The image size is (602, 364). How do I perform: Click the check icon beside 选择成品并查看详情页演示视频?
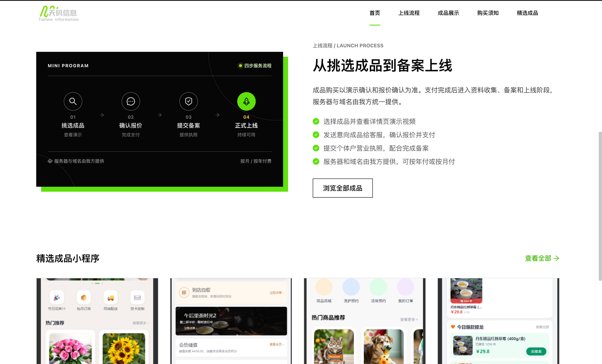pyautogui.click(x=316, y=121)
